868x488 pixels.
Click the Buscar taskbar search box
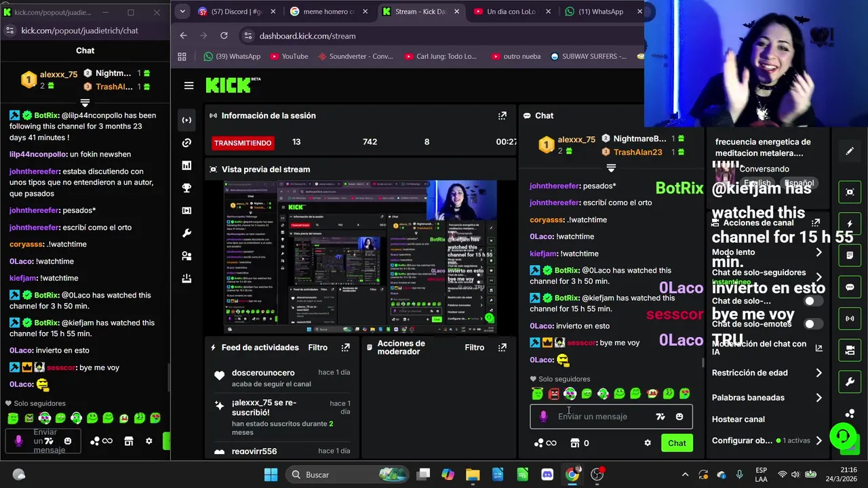point(346,474)
